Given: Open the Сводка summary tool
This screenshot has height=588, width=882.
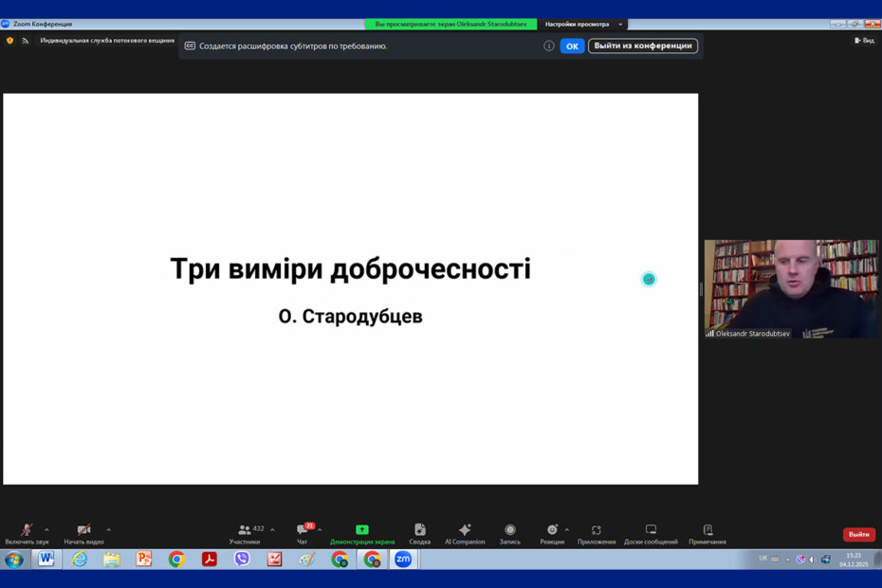Looking at the screenshot, I should click(x=420, y=531).
